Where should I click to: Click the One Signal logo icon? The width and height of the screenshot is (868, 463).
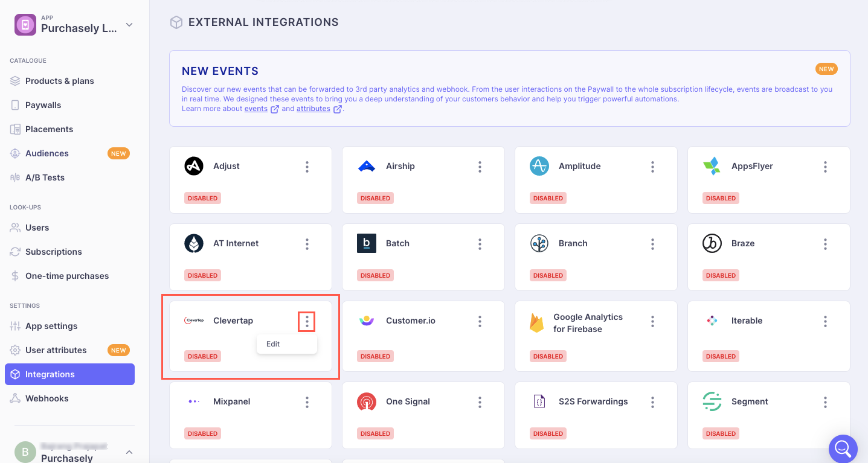click(x=367, y=401)
